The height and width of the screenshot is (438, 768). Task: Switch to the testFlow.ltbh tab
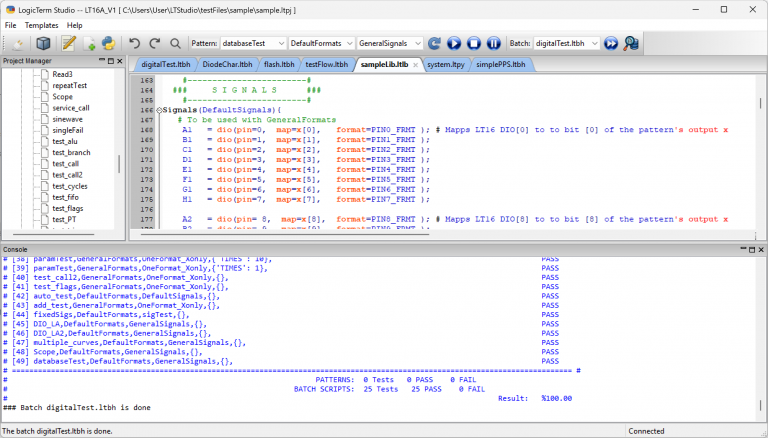click(x=326, y=64)
